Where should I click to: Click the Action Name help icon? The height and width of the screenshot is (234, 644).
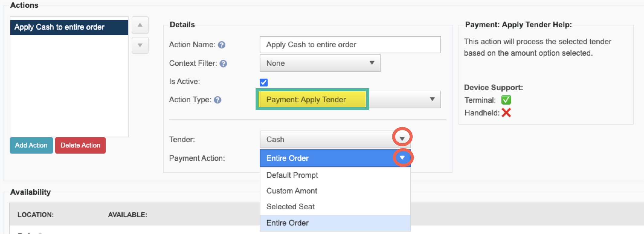[222, 45]
